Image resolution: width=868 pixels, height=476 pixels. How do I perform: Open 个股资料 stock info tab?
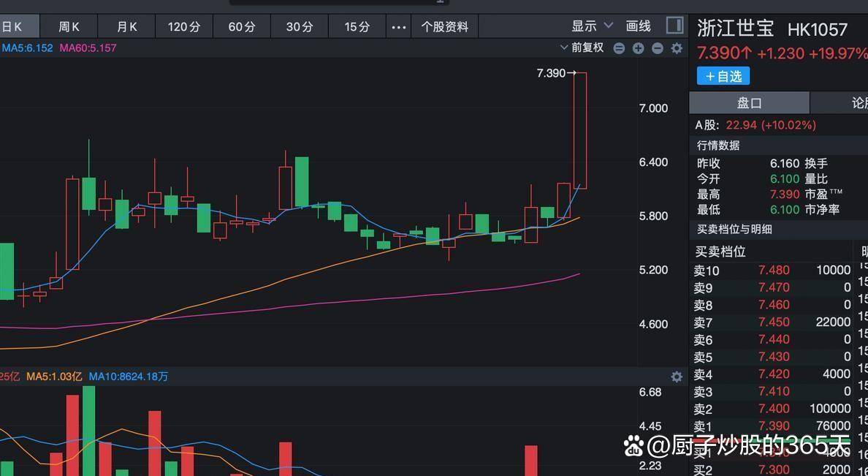pos(444,27)
